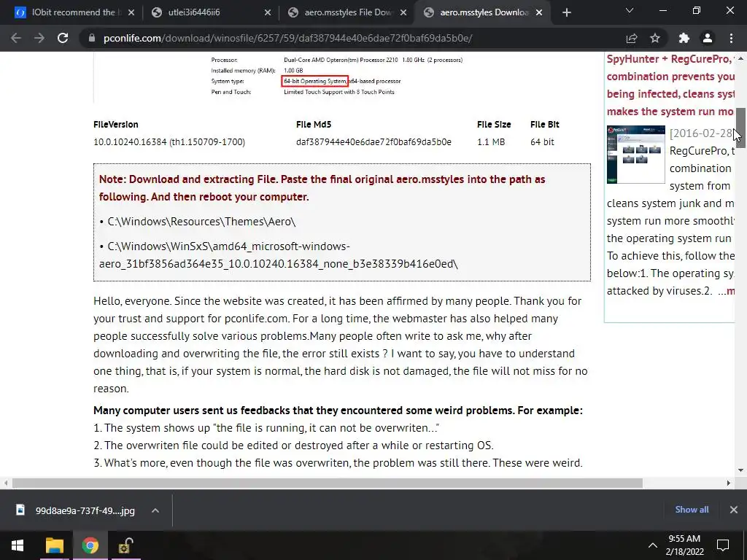
Task: Close the active aero.msstyles Downloa tab
Action: pyautogui.click(x=539, y=12)
